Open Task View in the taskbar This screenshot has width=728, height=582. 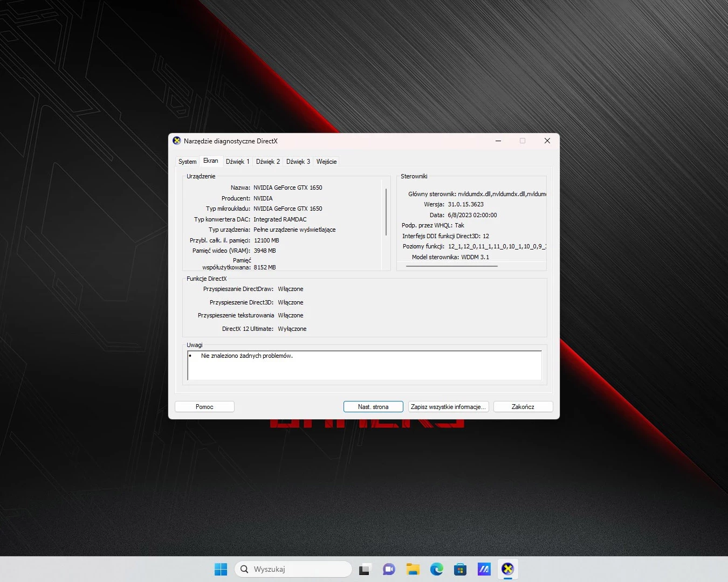[365, 569]
